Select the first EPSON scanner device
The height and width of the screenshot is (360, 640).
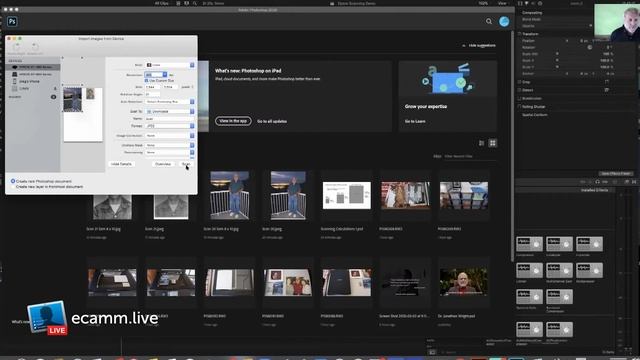[x=33, y=67]
